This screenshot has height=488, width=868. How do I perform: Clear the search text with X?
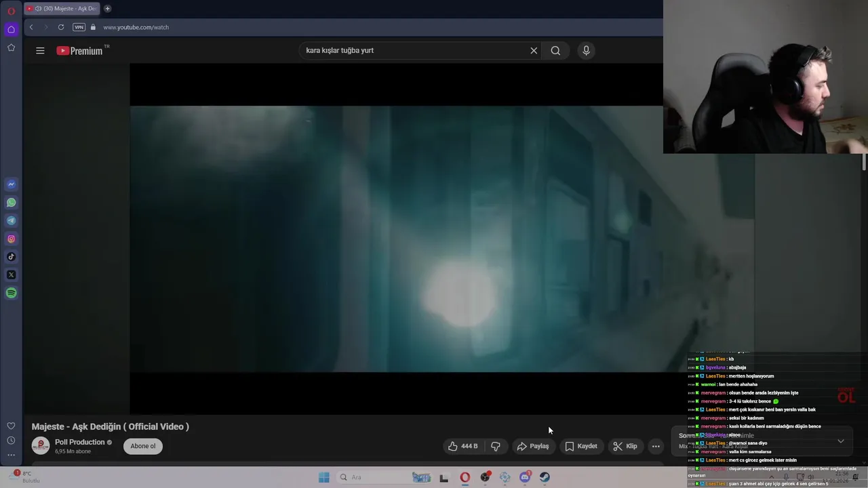534,50
